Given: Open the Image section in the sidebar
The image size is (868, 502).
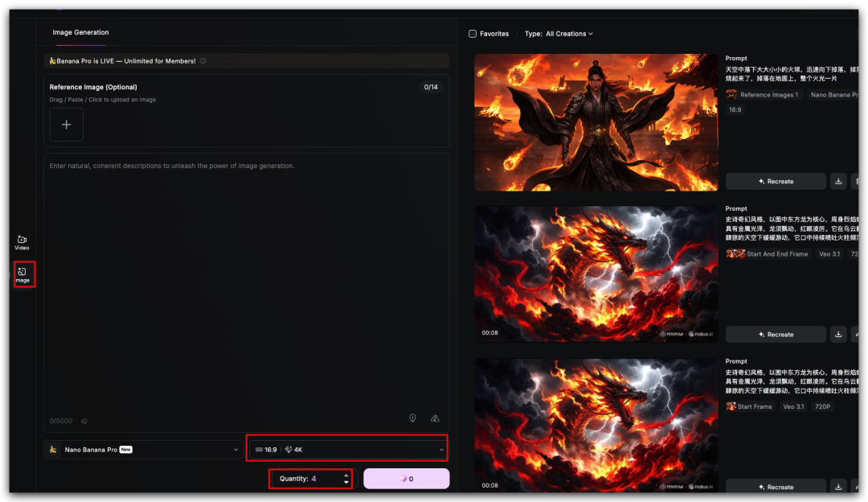Looking at the screenshot, I should (x=23, y=274).
